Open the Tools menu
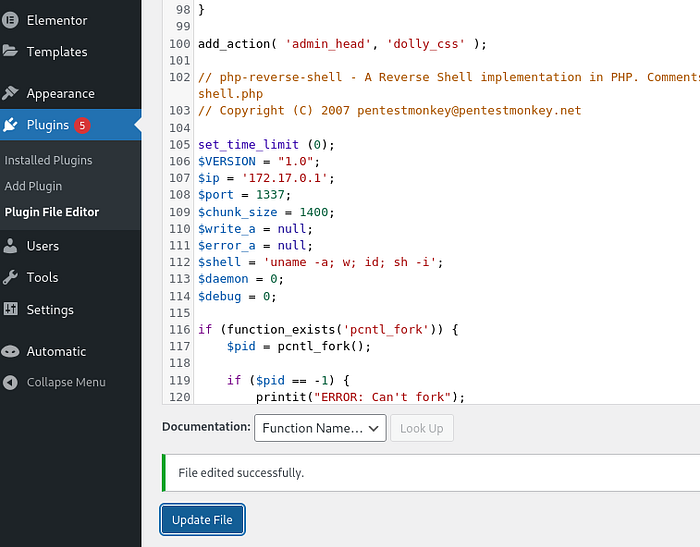The image size is (700, 547). [42, 277]
